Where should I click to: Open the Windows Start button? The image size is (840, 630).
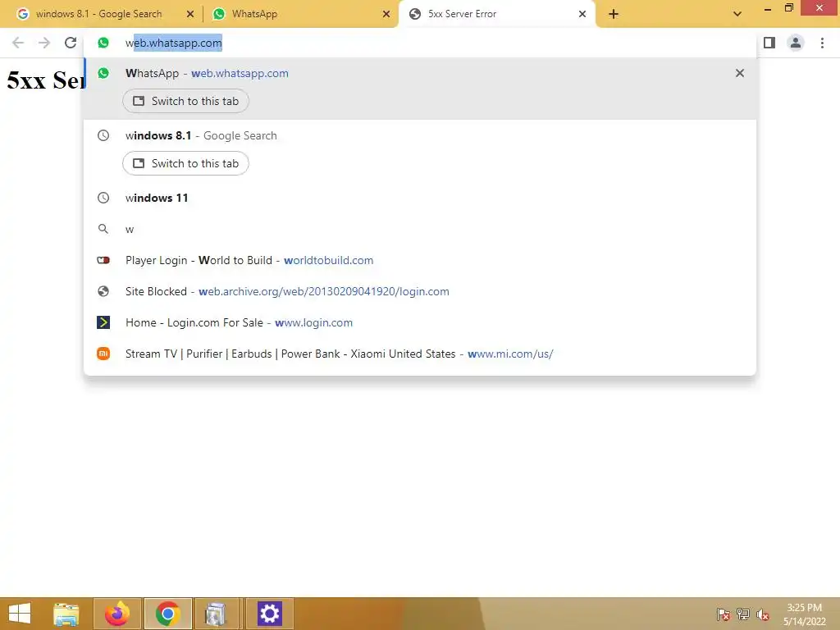tap(20, 614)
